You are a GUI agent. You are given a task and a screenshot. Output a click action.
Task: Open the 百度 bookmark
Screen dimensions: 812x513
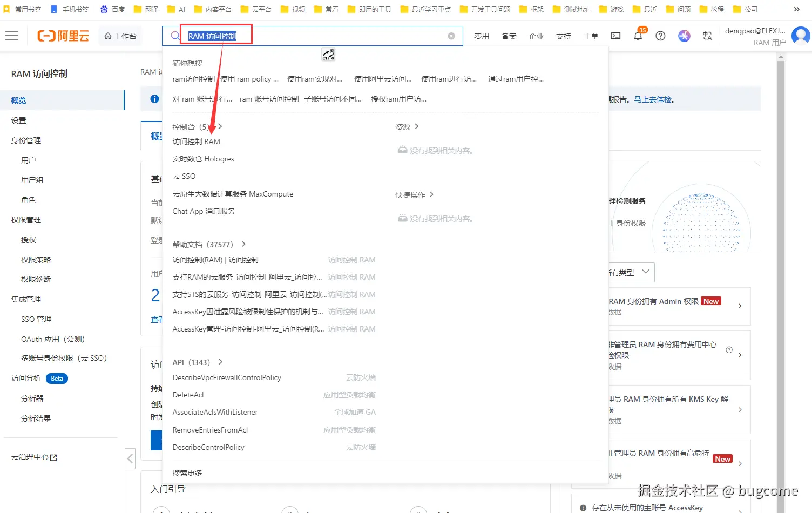pyautogui.click(x=113, y=9)
